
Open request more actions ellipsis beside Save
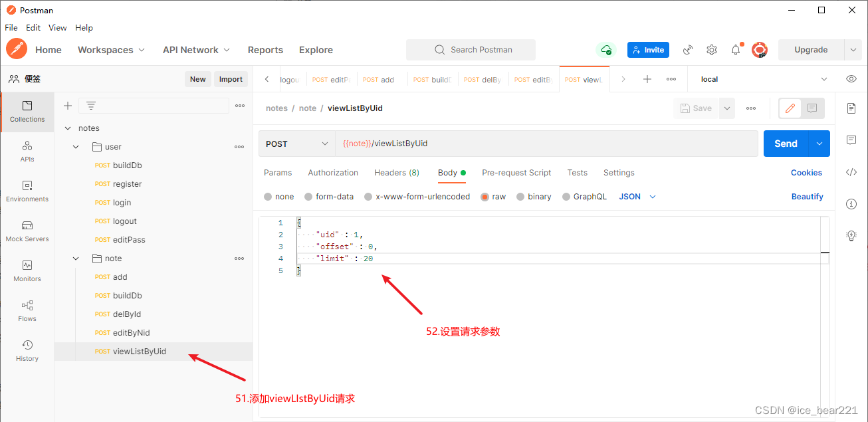[751, 108]
